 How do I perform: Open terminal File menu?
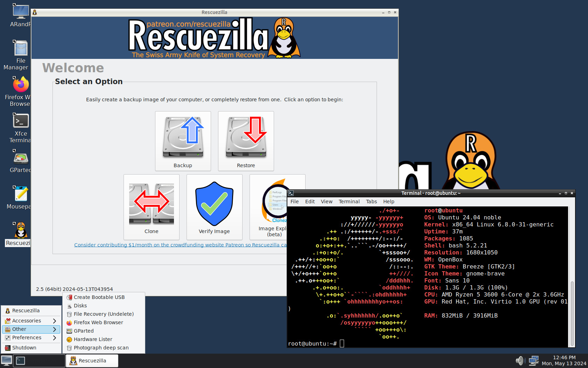pos(294,202)
